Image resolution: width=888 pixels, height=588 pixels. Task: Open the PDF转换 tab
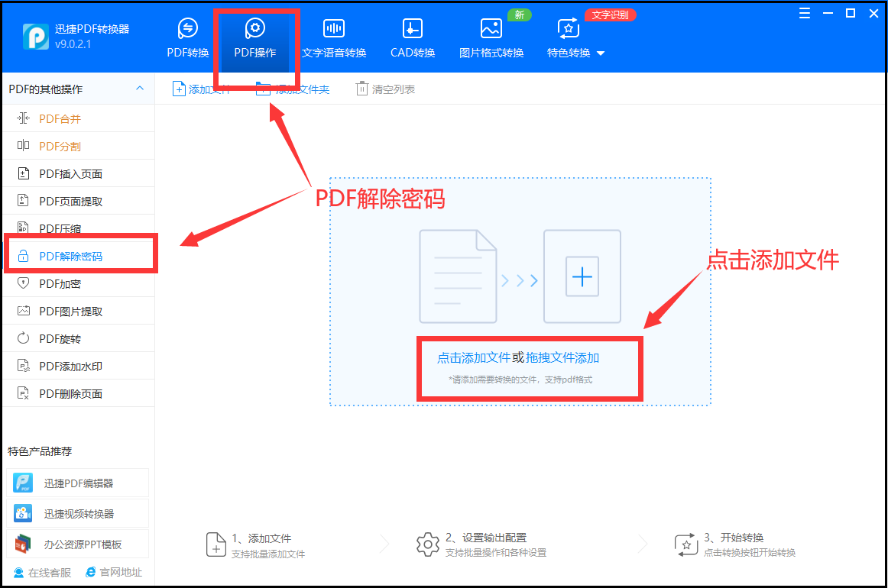pos(187,38)
